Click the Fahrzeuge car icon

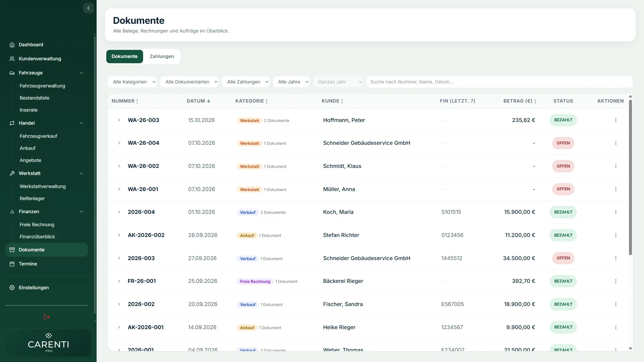coord(12,73)
